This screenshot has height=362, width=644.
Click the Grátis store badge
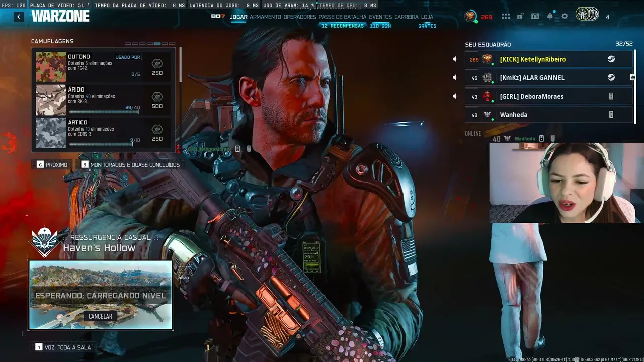[x=427, y=26]
